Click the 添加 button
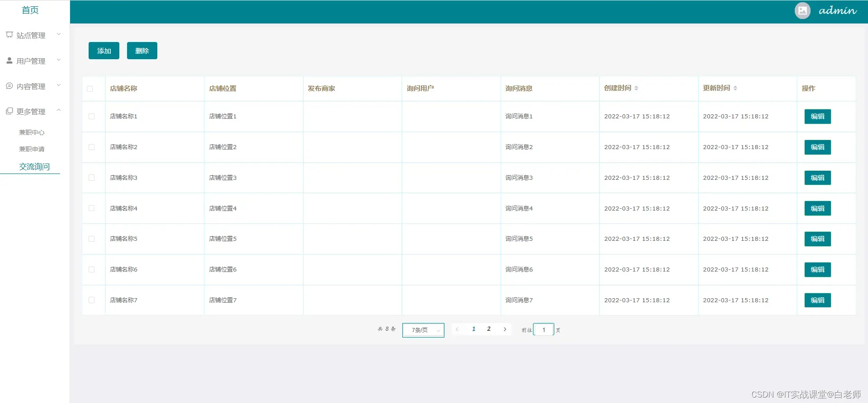Image resolution: width=868 pixels, height=403 pixels. (x=104, y=51)
